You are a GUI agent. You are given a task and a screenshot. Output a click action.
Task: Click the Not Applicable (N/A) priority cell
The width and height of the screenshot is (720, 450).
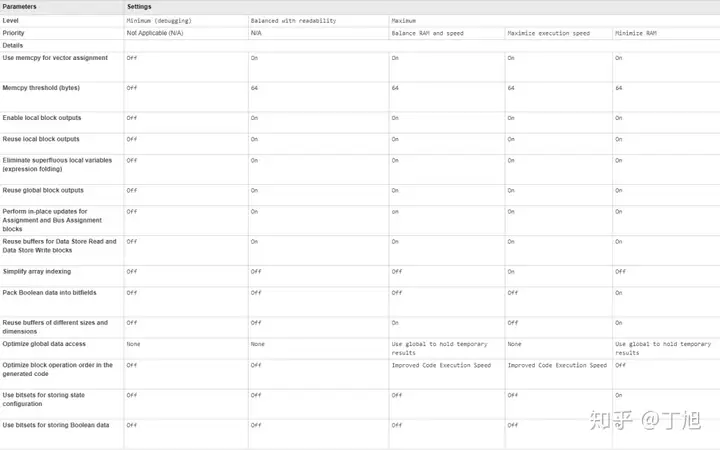(x=155, y=33)
